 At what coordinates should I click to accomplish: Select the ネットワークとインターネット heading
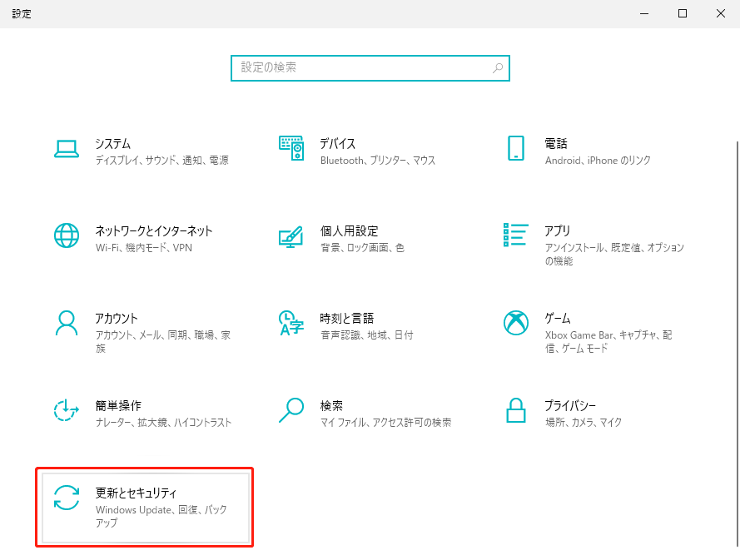154,230
